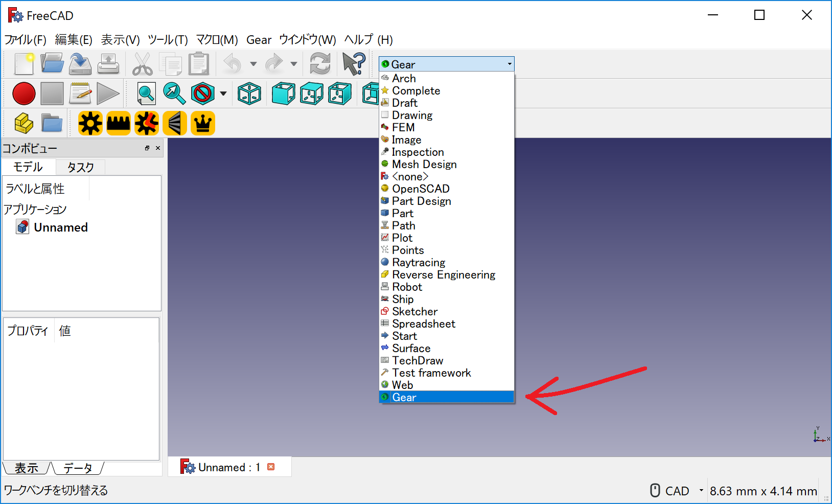Fit the selection in the view
This screenshot has width=832, height=504.
click(x=174, y=94)
